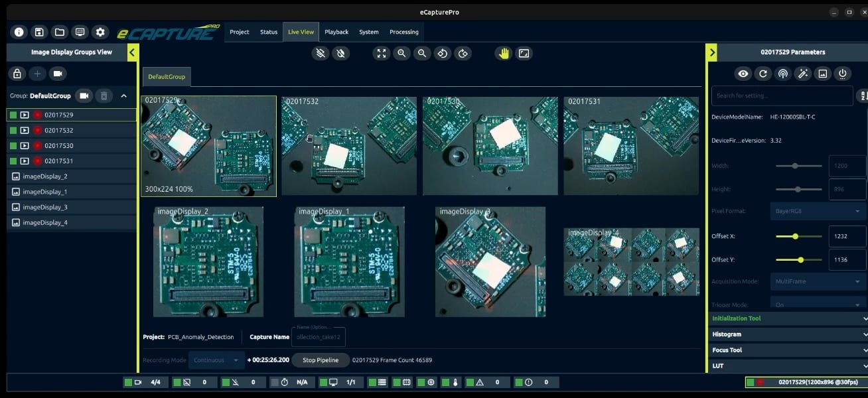Toggle green checkbox for camera 02017529

pyautogui.click(x=13, y=115)
